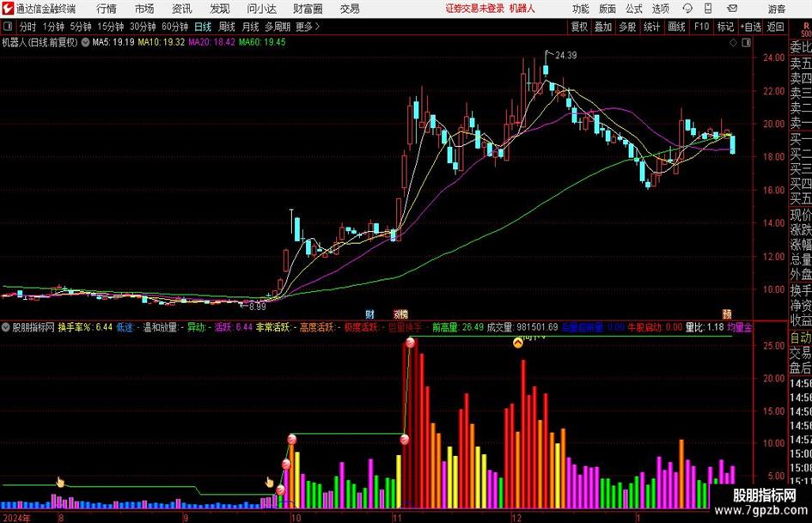Screen dimensions: 812x523
Task: Click the 2024年 date axis label
Action: 16,518
